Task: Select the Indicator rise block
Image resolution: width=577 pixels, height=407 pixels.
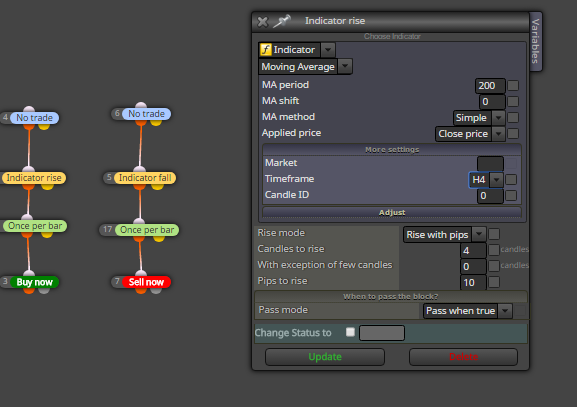Action: [x=34, y=178]
